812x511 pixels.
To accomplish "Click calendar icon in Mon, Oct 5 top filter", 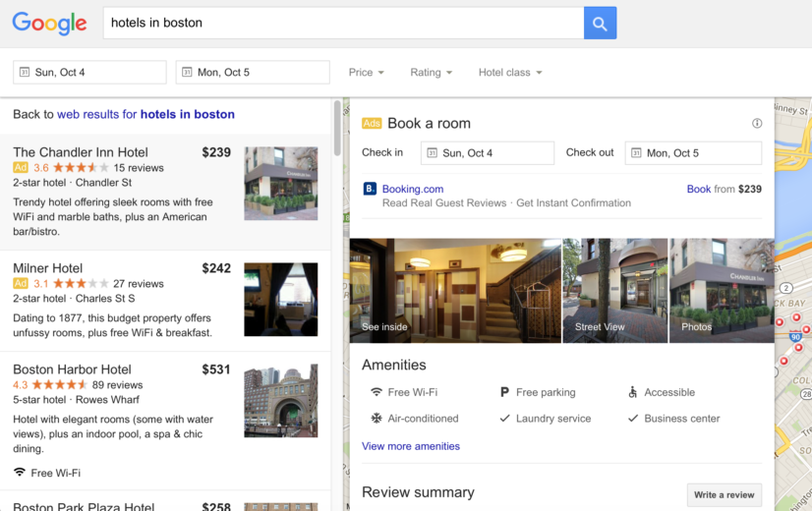I will pyautogui.click(x=187, y=72).
